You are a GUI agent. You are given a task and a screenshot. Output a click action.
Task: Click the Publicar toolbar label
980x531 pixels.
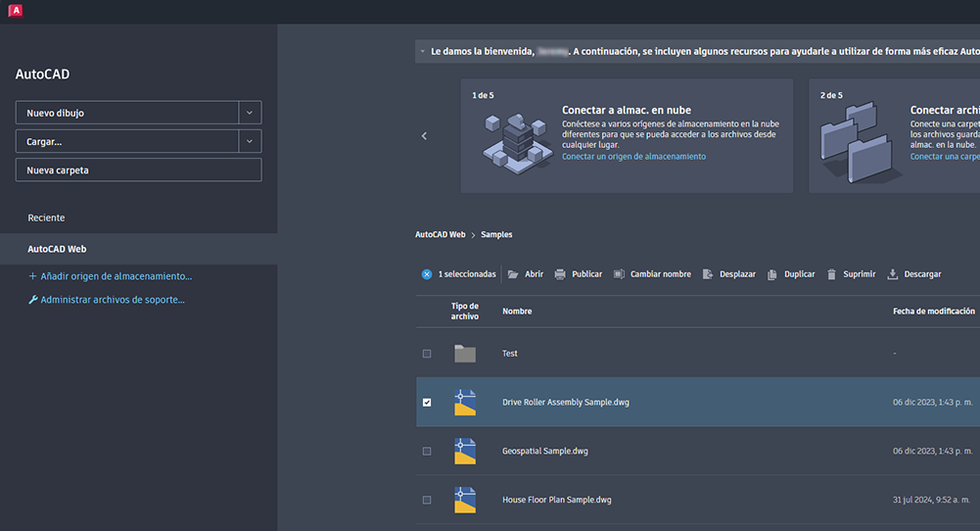[x=586, y=274]
